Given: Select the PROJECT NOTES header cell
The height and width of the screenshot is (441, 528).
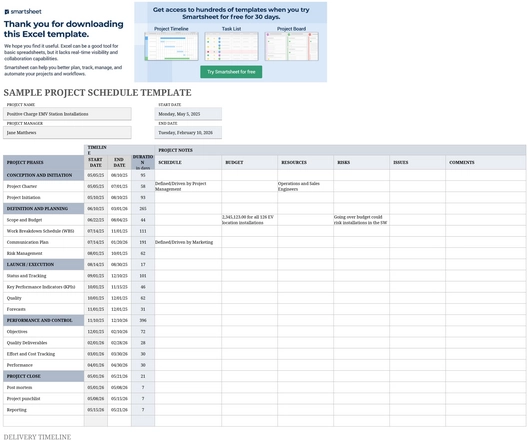Looking at the screenshot, I should pyautogui.click(x=340, y=150).
